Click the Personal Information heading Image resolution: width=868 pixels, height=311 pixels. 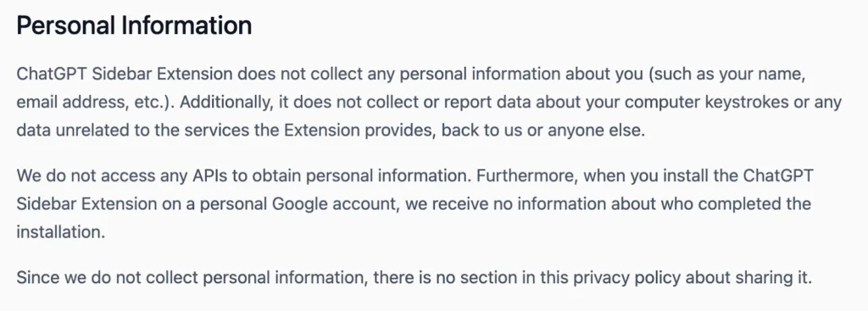click(134, 26)
